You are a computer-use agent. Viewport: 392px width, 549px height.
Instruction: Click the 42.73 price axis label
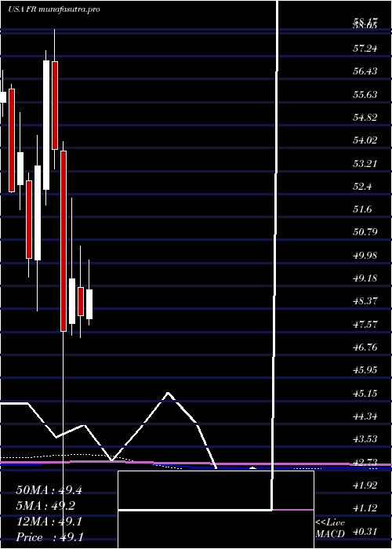(365, 463)
